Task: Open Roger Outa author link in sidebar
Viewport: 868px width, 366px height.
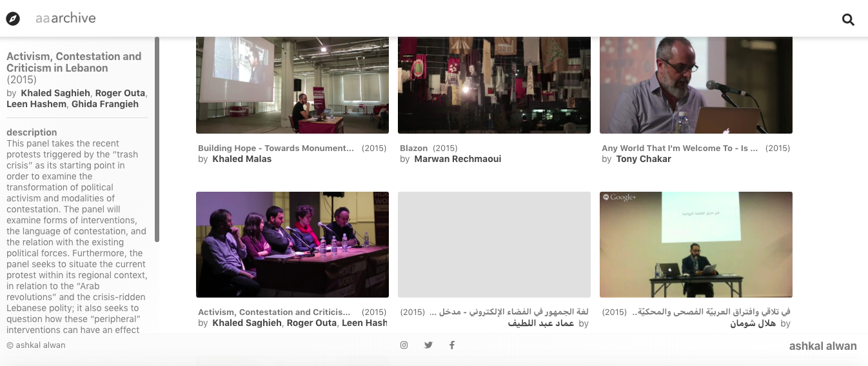Action: 120,93
